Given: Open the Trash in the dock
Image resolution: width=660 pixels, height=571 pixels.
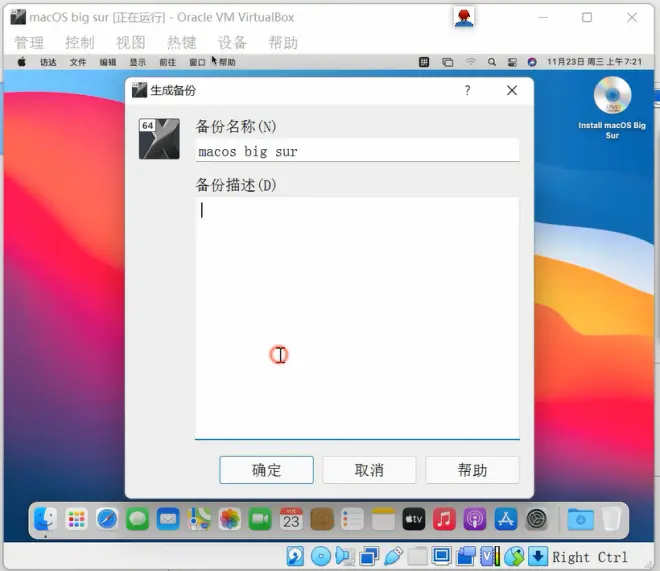Looking at the screenshot, I should point(611,519).
